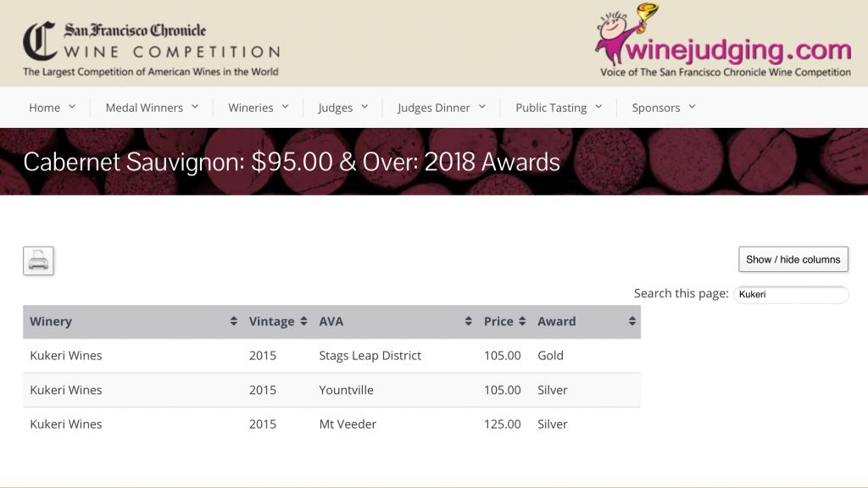Sort table by Vintage column arrows
Viewport: 868px width, 488px height.
tap(305, 322)
